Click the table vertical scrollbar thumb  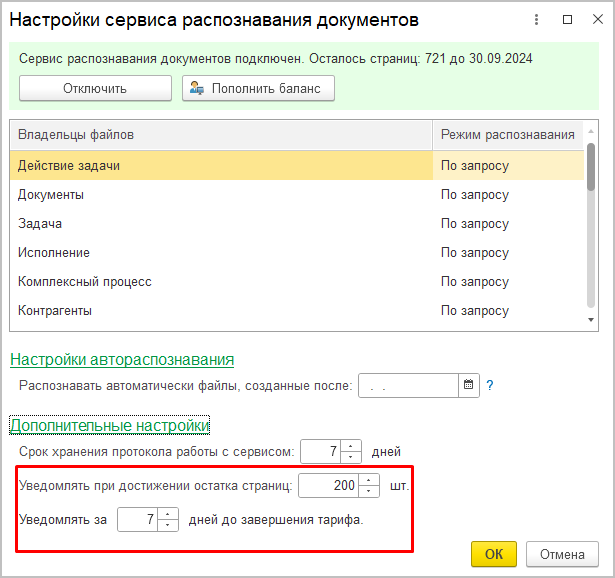coord(591,167)
